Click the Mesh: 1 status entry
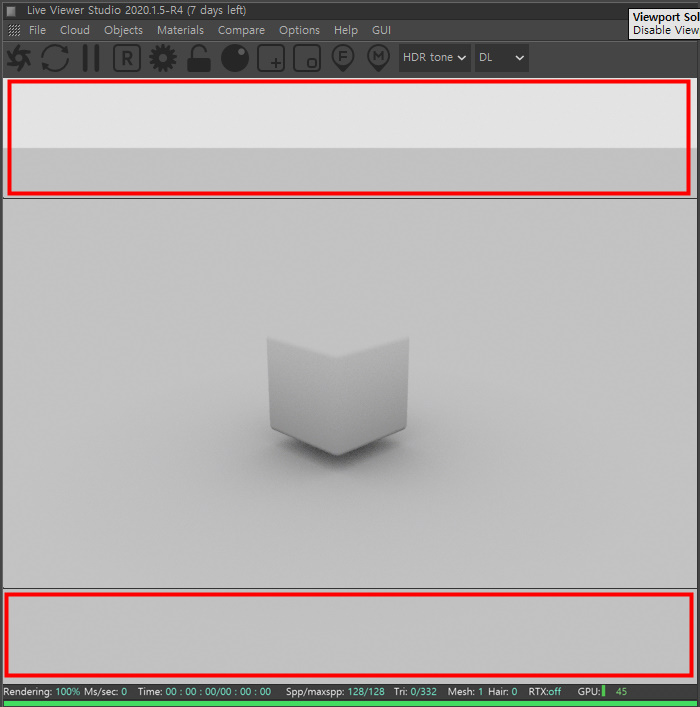Viewport: 700px width, 707px height. click(465, 691)
